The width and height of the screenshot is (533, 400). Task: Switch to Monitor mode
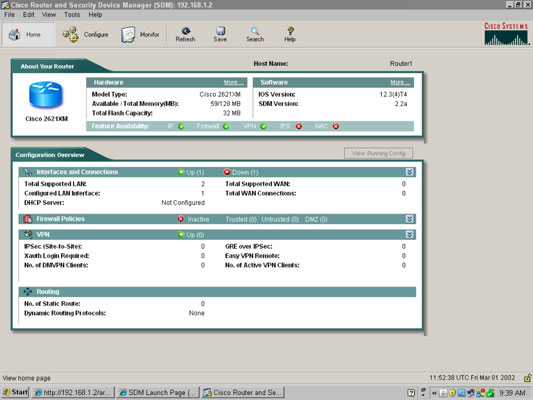140,34
